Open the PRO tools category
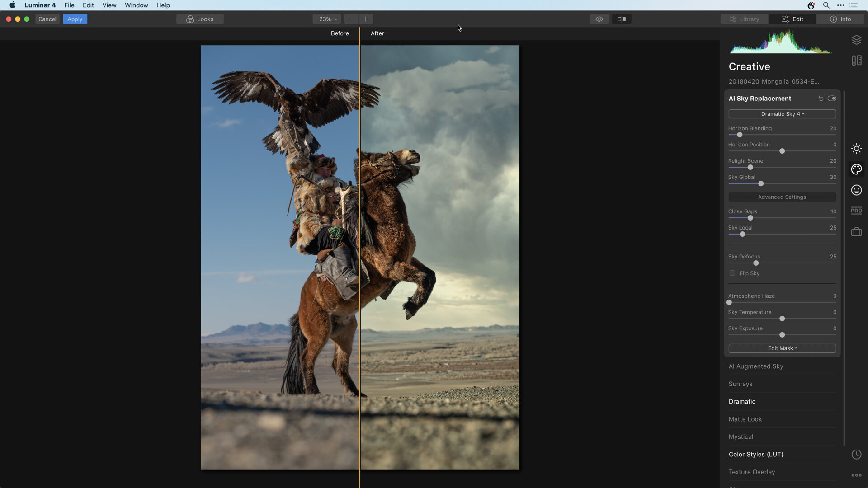Viewport: 868px width, 488px height. pos(856,211)
